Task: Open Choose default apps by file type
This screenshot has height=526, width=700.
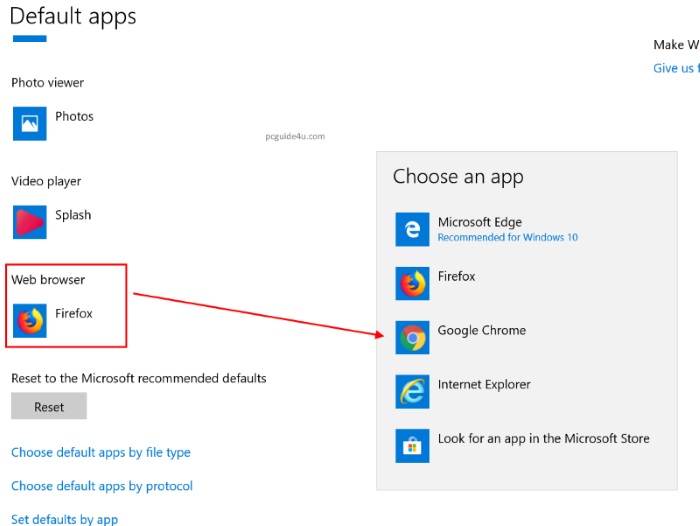Action: (100, 453)
